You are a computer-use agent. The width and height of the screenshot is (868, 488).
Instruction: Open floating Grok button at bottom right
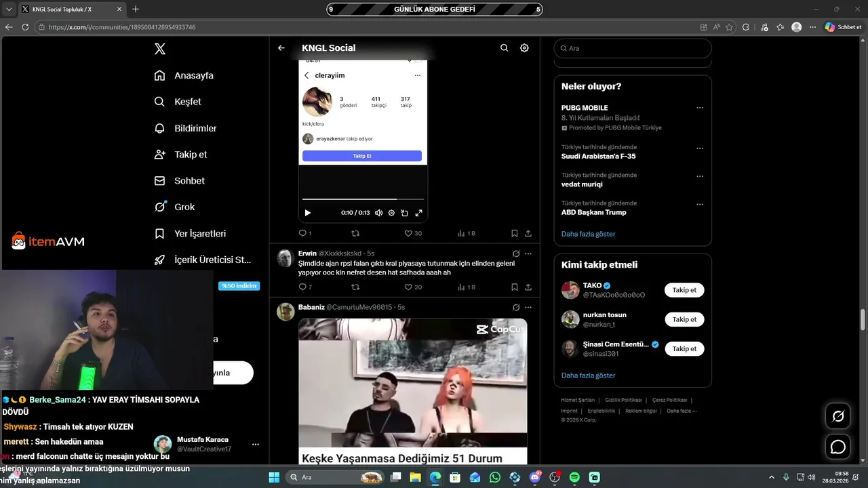click(838, 416)
